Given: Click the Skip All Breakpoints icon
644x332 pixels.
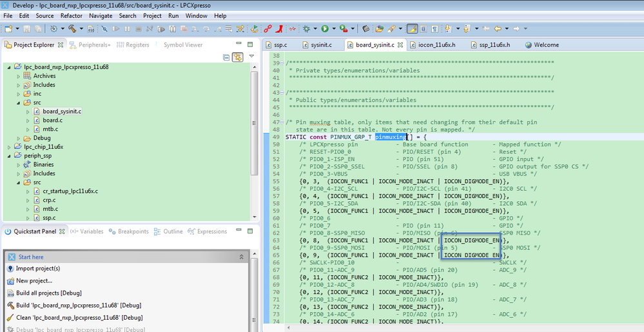Looking at the screenshot, I should [104, 29].
